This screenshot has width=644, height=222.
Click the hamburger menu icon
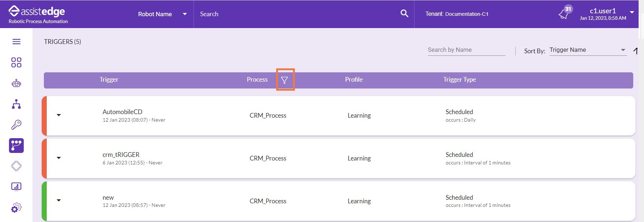coord(16,42)
